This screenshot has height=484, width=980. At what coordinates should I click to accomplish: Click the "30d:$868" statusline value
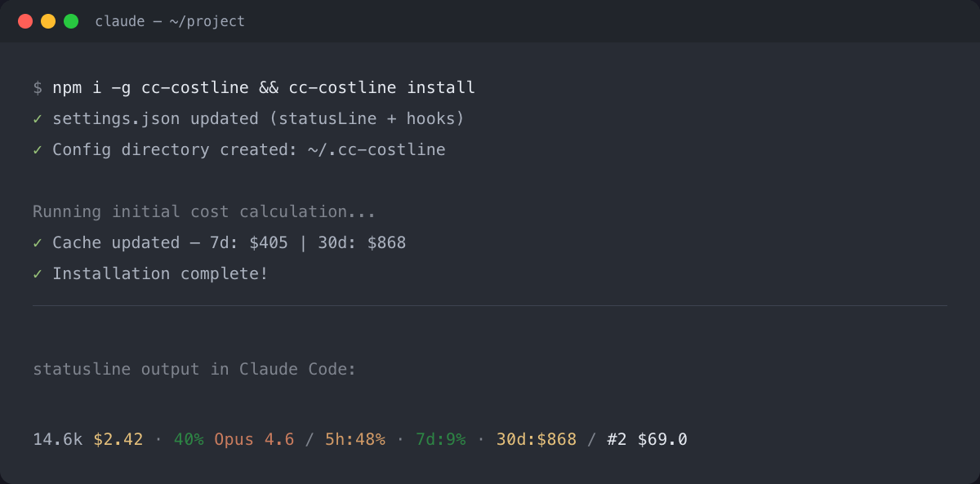click(x=537, y=439)
